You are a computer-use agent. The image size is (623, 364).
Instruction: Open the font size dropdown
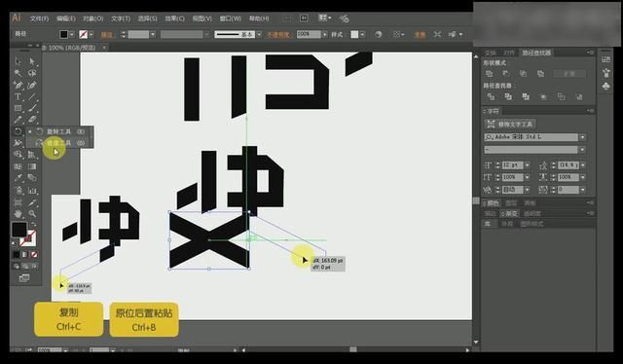point(528,165)
